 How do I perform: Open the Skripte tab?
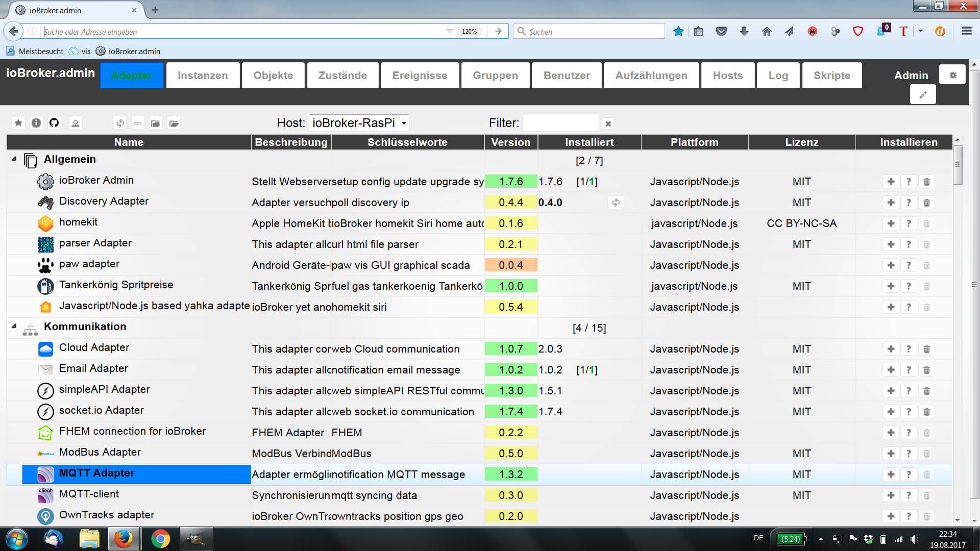click(832, 76)
